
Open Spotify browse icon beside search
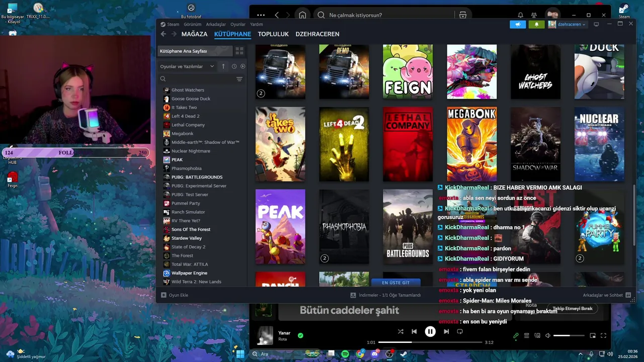tap(463, 15)
